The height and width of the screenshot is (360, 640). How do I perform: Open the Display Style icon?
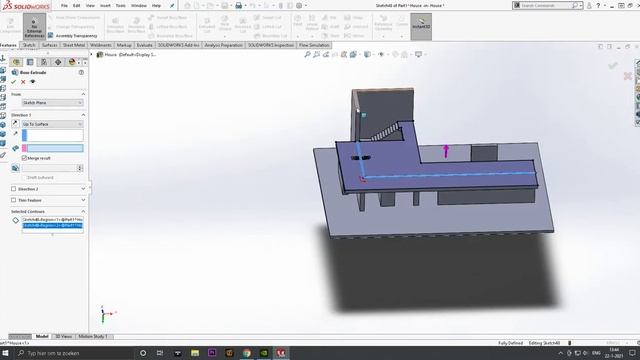pyautogui.click(x=367, y=54)
